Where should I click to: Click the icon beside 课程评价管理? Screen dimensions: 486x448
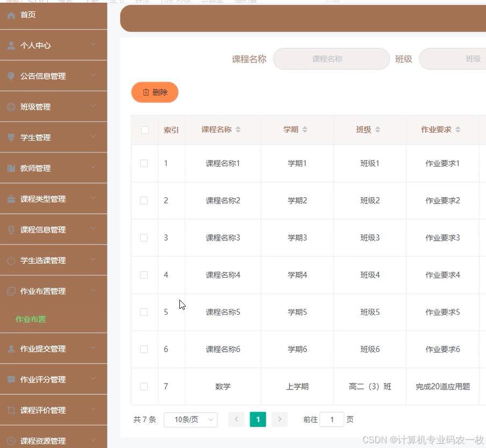coord(11,410)
